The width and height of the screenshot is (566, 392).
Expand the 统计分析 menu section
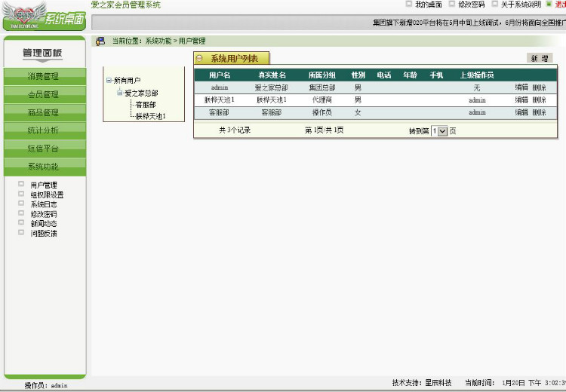point(45,130)
